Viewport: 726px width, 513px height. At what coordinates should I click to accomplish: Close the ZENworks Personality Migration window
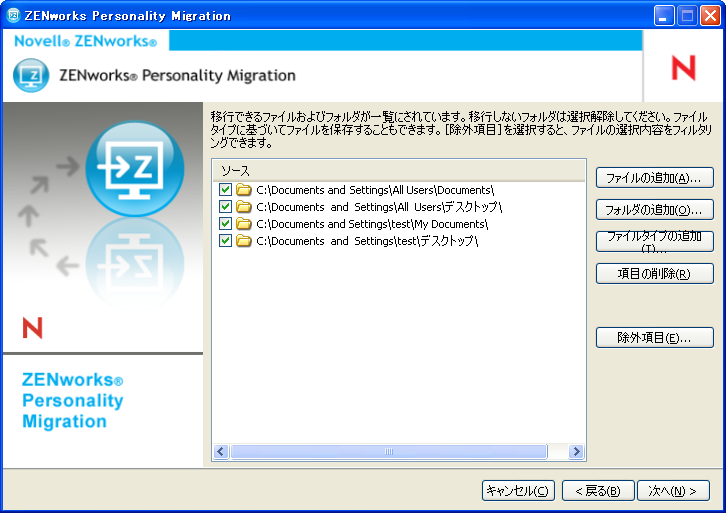[710, 16]
